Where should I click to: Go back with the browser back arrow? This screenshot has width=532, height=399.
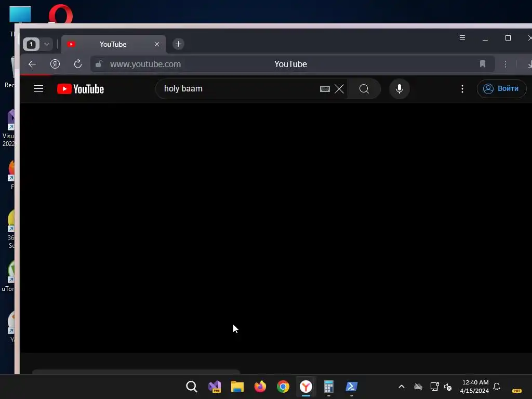pos(32,64)
